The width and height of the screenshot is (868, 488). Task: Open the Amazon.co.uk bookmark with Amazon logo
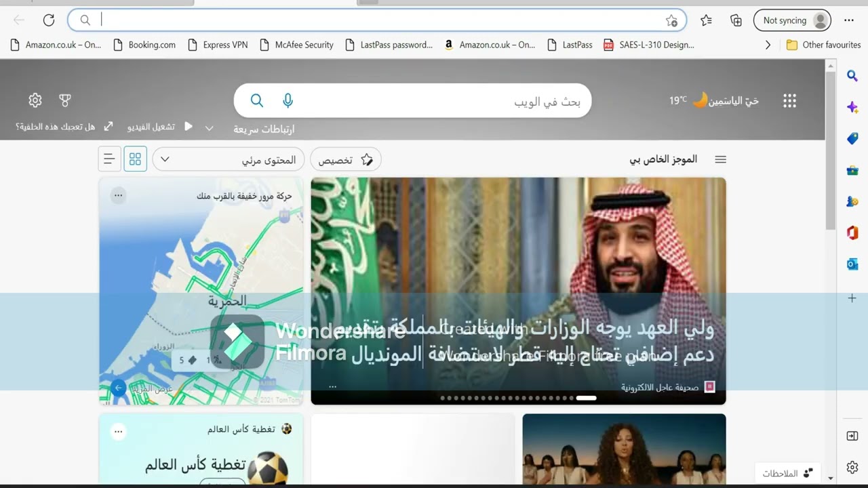click(490, 45)
